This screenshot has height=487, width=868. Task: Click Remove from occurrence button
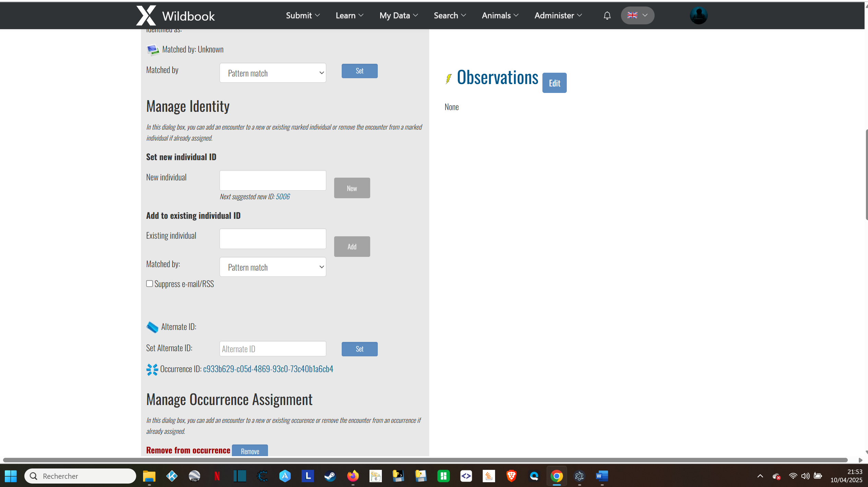tap(250, 451)
